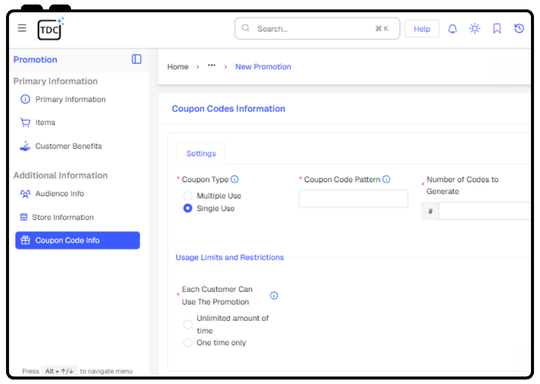Collapse the Promotion sidebar panel
The image size is (540, 384).
pyautogui.click(x=136, y=59)
